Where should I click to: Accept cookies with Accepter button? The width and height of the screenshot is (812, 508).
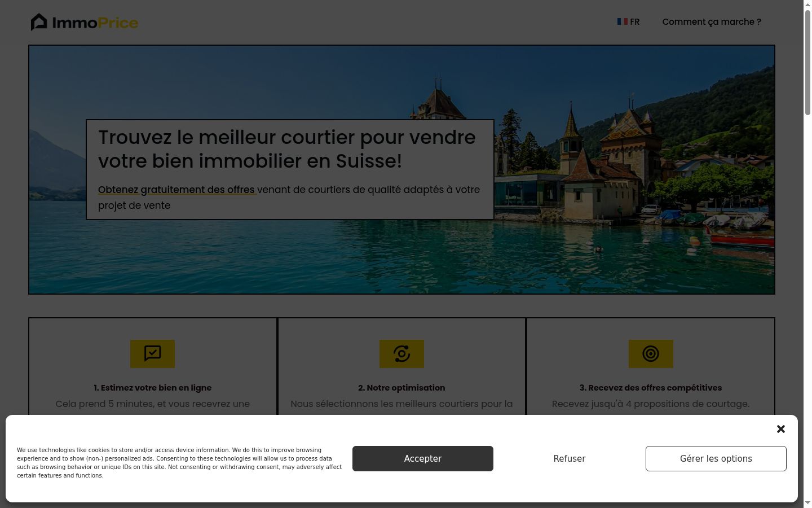[423, 459]
